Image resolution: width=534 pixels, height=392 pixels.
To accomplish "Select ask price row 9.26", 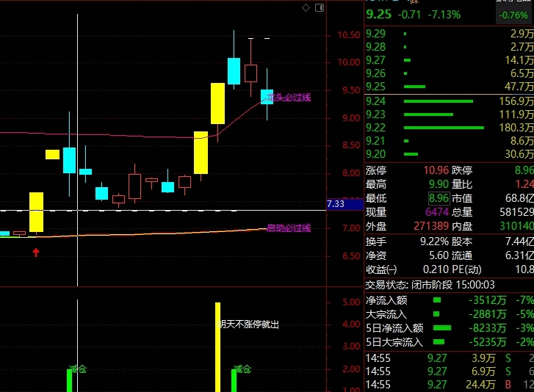I will tap(450, 73).
